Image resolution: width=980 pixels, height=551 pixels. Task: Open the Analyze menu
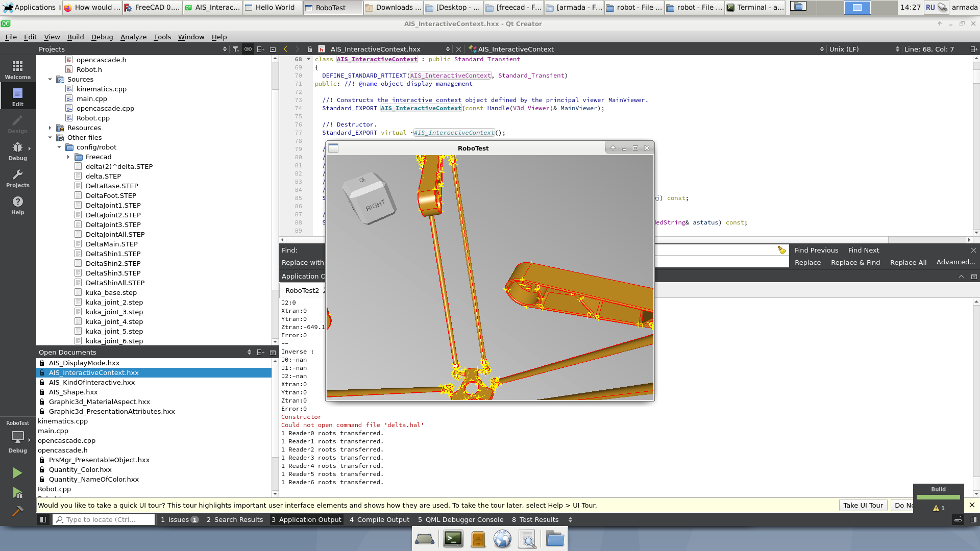133,37
